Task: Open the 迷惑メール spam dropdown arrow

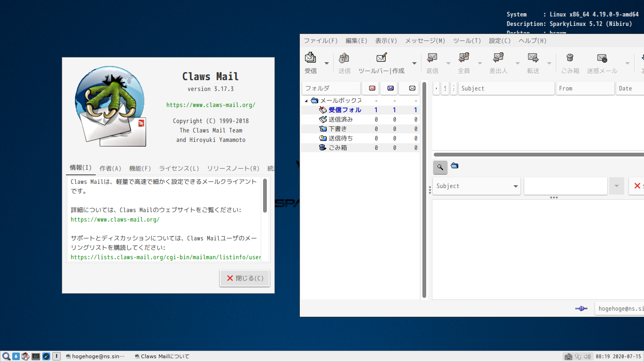Action: pos(627,63)
